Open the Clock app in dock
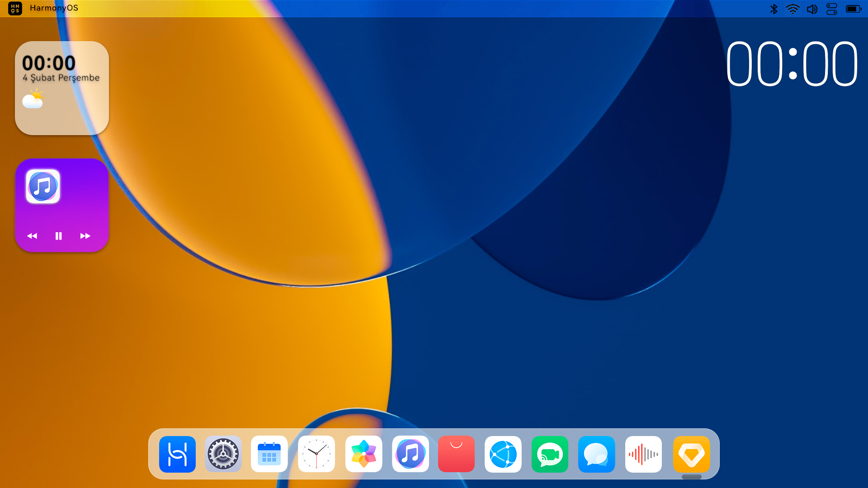Viewport: 868px width, 488px height. click(316, 454)
